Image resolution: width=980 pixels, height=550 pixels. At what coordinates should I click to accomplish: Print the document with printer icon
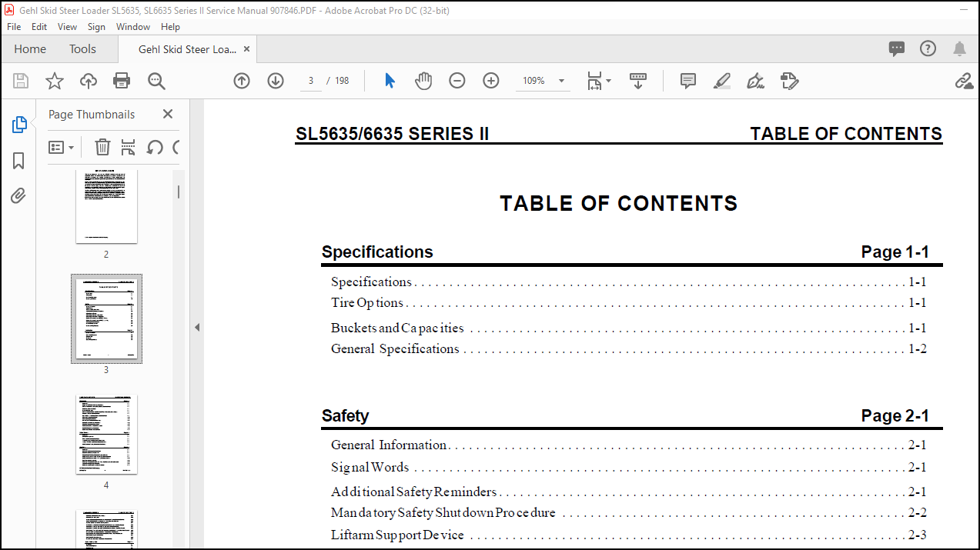(122, 81)
